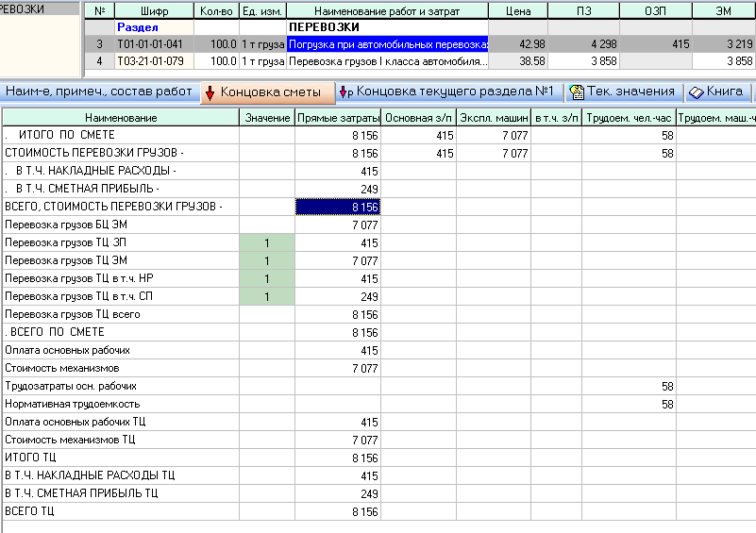Click the Прямые затраты column header

(x=338, y=118)
